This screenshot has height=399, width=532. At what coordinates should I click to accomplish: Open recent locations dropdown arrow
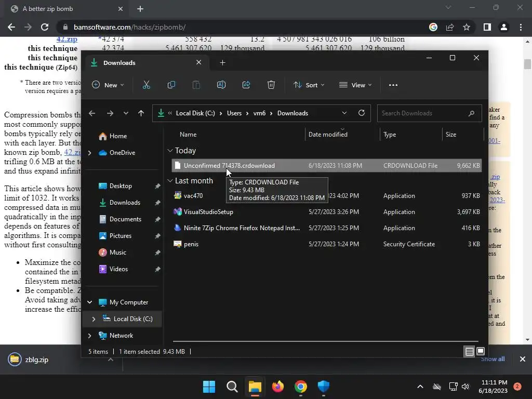(126, 113)
